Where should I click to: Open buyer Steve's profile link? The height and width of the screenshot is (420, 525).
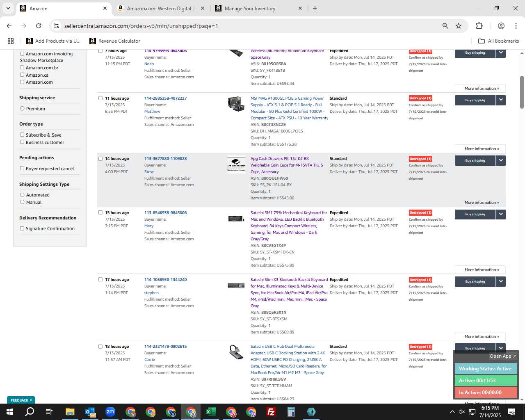(x=149, y=172)
